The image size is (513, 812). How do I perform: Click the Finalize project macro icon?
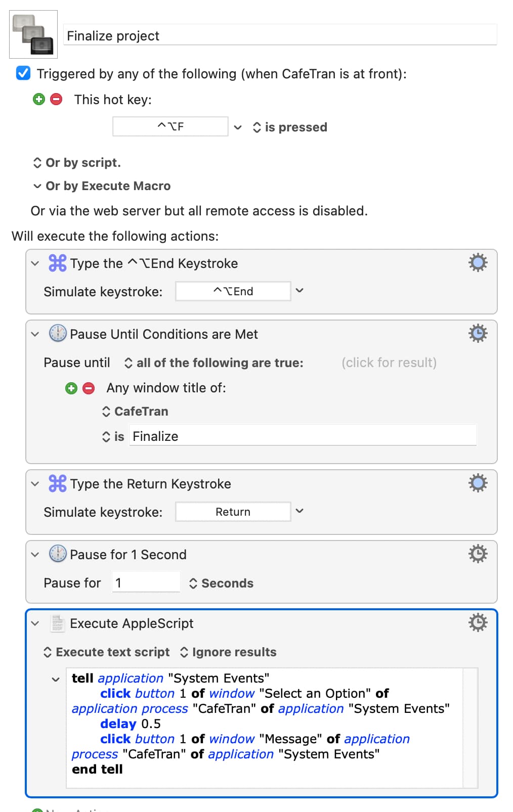pyautogui.click(x=33, y=34)
